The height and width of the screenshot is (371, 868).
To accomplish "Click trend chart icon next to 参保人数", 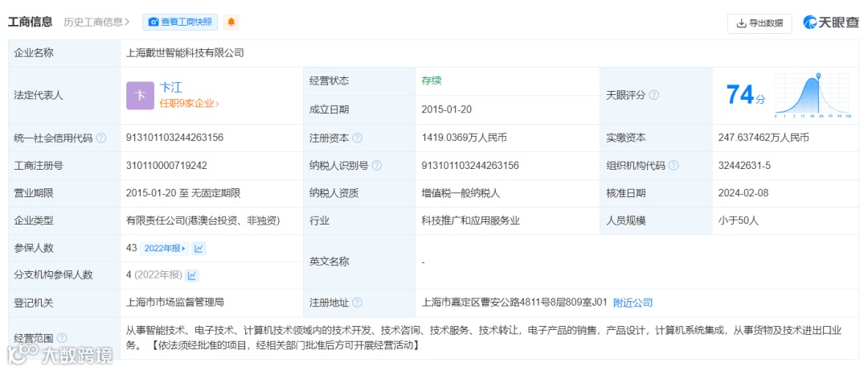I will 199,249.
